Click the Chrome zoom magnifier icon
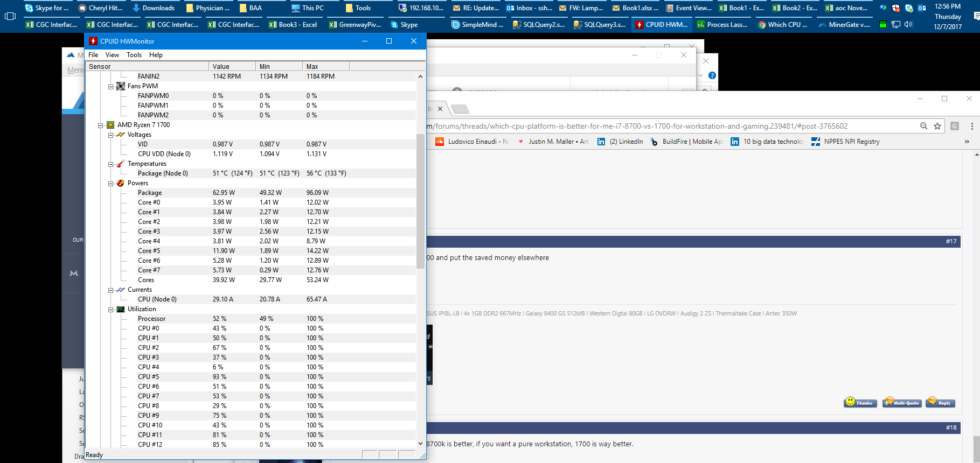This screenshot has height=463, width=980. tap(923, 126)
